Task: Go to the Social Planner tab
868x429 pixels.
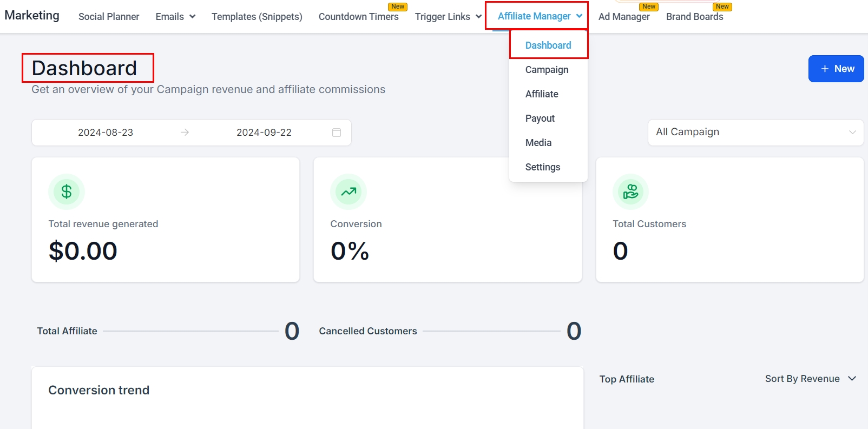Action: 109,17
